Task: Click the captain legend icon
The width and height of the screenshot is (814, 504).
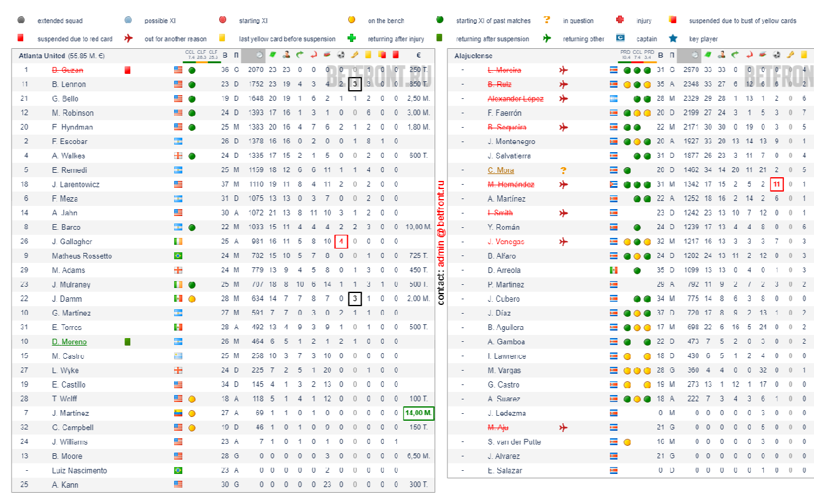Action: 620,38
